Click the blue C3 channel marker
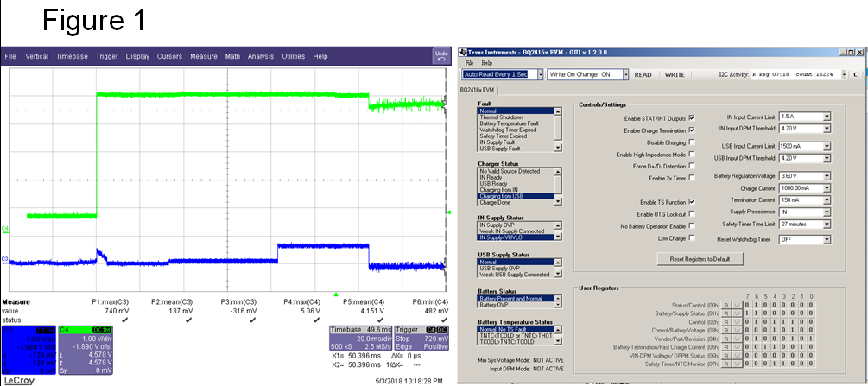 pyautogui.click(x=4, y=258)
